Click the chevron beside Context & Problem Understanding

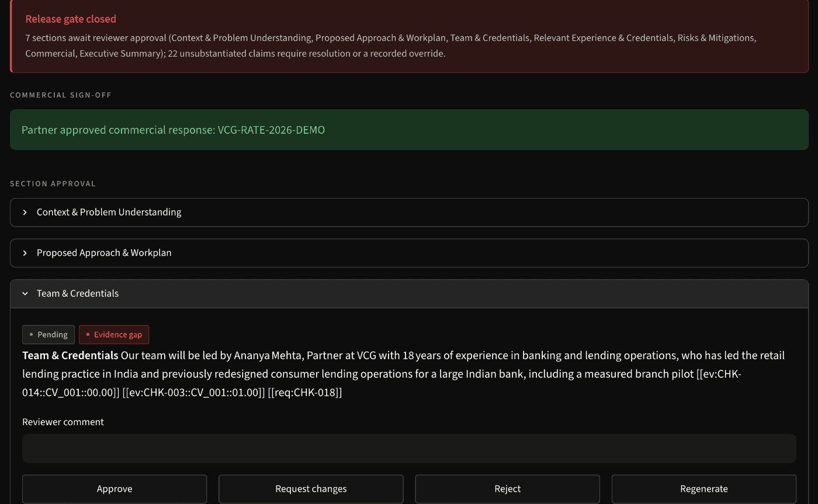click(25, 212)
